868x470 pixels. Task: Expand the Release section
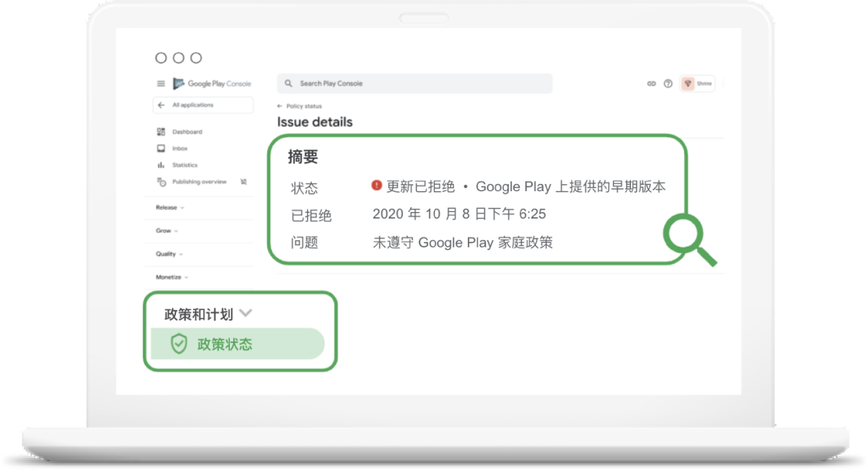tap(169, 207)
